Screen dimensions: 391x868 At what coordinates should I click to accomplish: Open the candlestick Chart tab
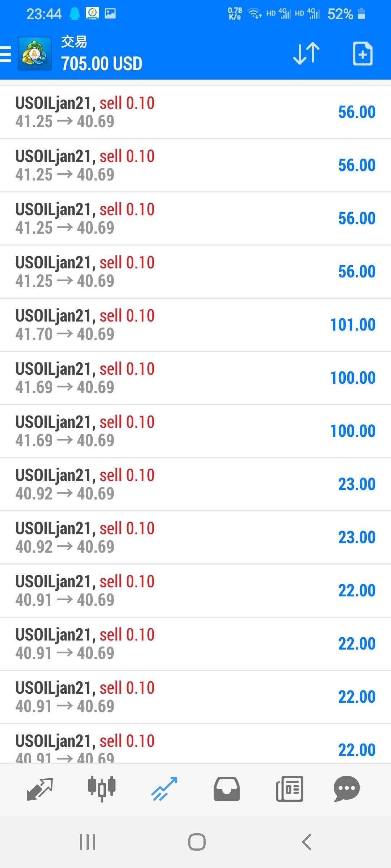tap(102, 788)
